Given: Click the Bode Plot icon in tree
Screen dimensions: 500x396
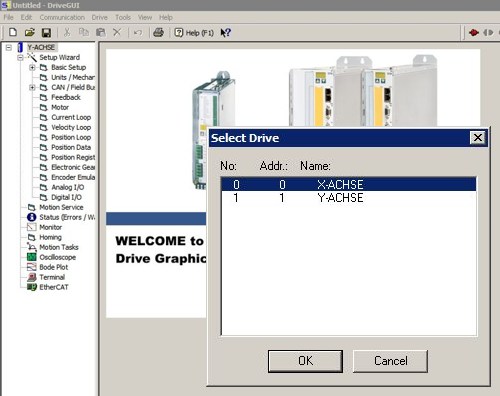Looking at the screenshot, I should coord(32,267).
